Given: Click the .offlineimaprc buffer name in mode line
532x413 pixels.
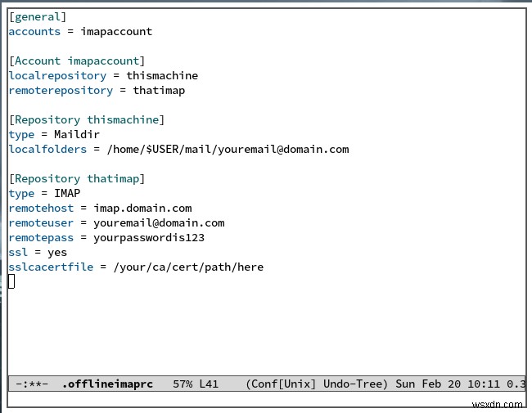Looking at the screenshot, I should click(x=107, y=384).
